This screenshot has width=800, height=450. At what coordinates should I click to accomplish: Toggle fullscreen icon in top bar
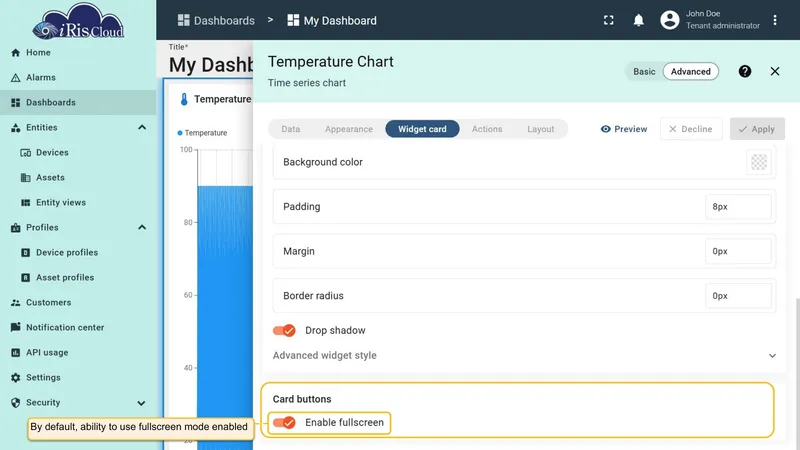point(609,20)
